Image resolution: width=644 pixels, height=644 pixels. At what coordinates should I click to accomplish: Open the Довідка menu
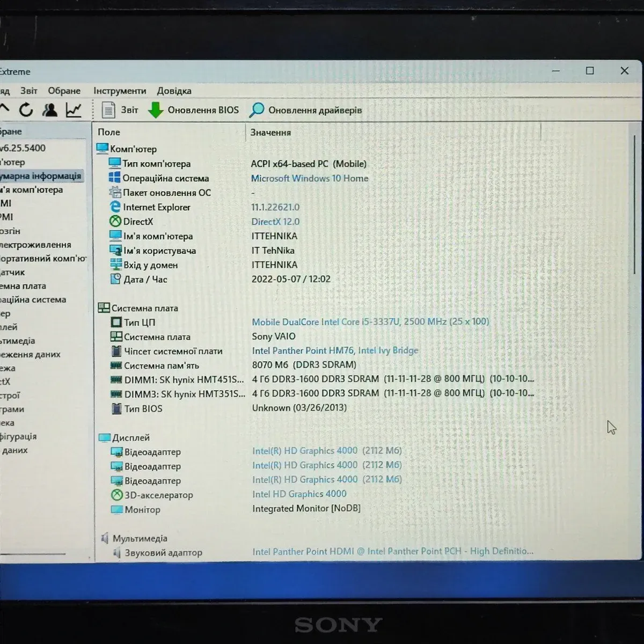coord(174,91)
